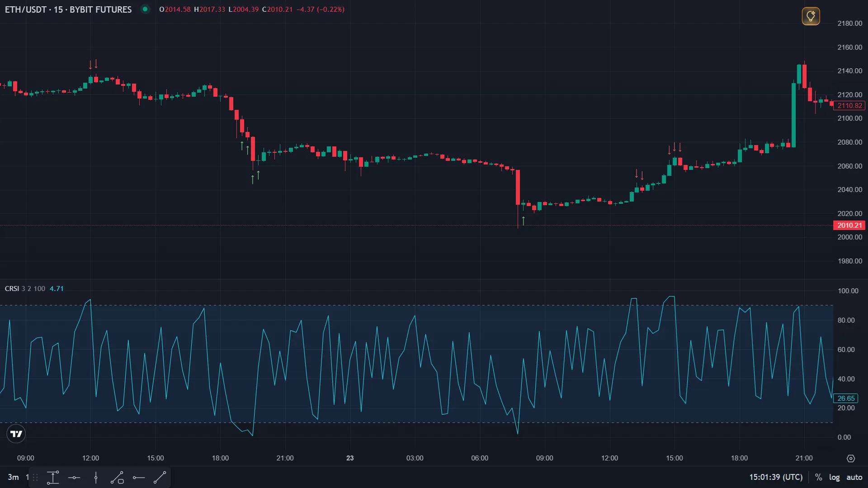Viewport: 868px width, 488px height.
Task: Select the horizontal line drawing tool
Action: [x=74, y=478]
